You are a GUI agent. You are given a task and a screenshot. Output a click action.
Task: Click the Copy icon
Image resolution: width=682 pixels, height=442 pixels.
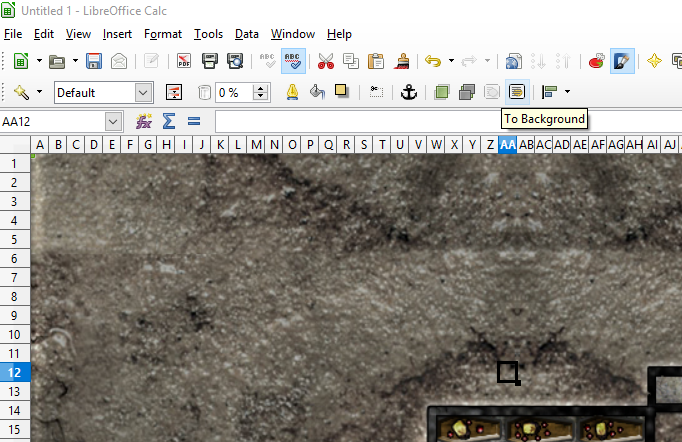351,61
